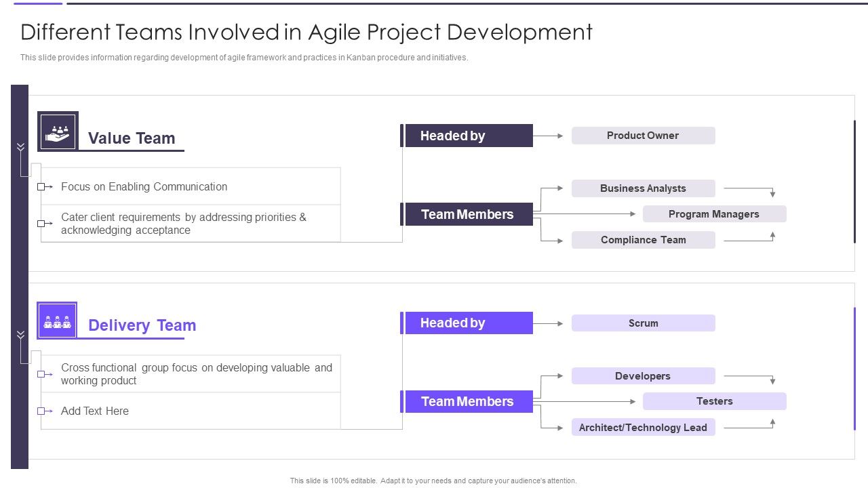Click the Architect/Technology Lead box
This screenshot has width=868, height=488.
pyautogui.click(x=643, y=427)
